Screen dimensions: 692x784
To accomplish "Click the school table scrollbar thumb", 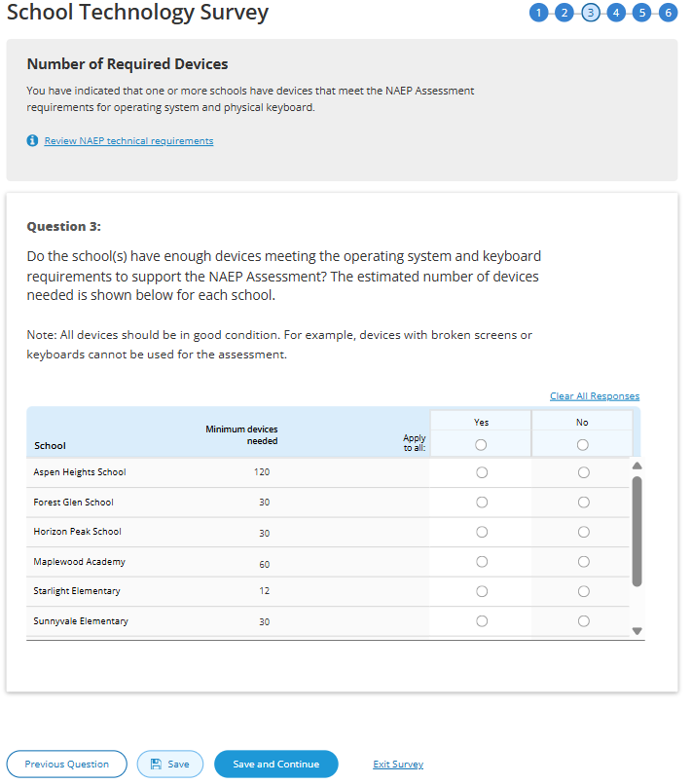I will pyautogui.click(x=637, y=531).
